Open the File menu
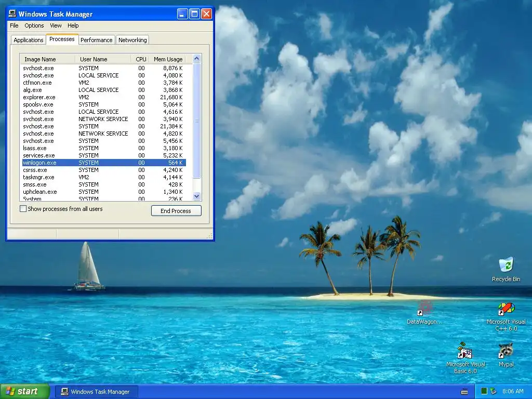The height and width of the screenshot is (399, 532). (x=14, y=25)
